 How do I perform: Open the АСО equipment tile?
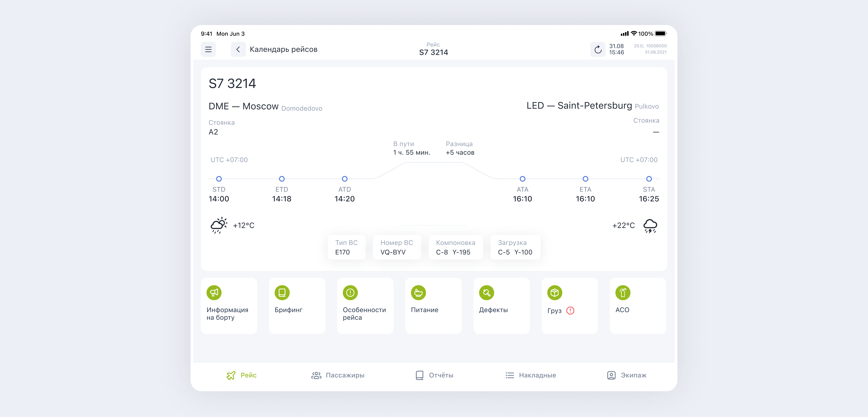[637, 305]
